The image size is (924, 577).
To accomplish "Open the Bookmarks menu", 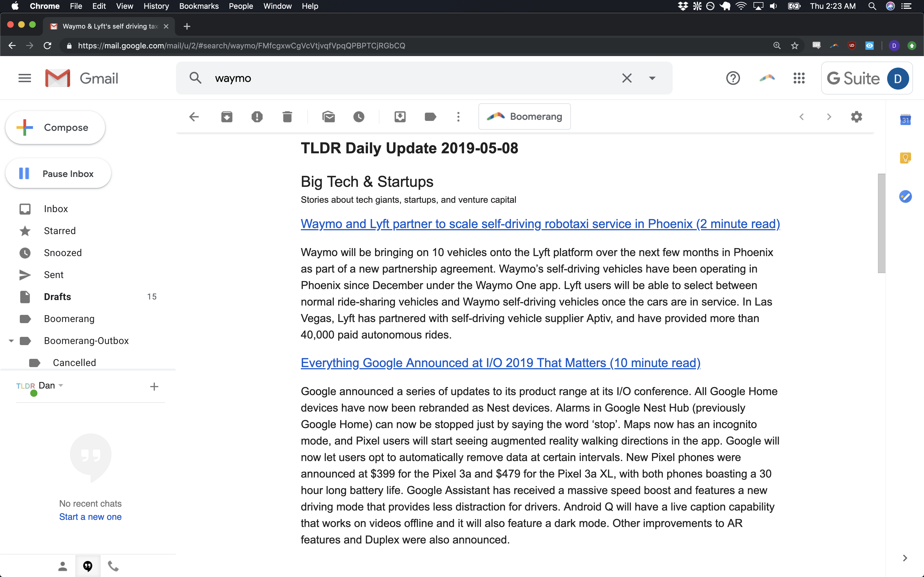I will coord(199,6).
